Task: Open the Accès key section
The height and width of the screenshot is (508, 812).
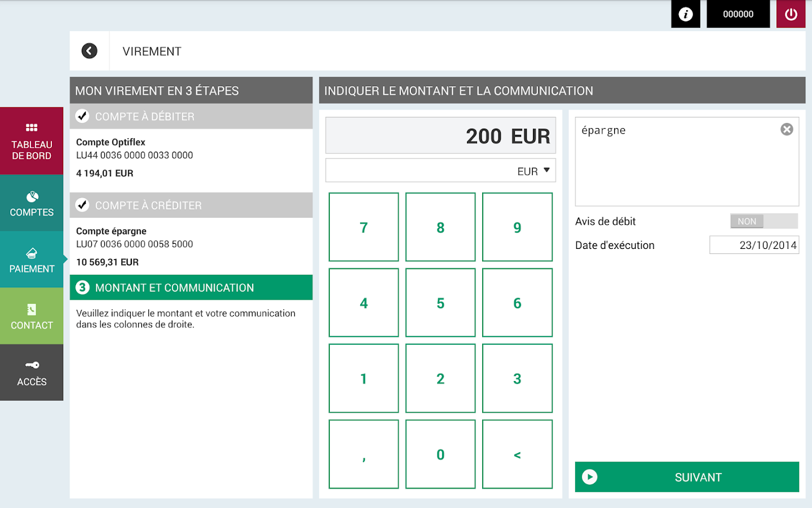Action: pyautogui.click(x=32, y=373)
